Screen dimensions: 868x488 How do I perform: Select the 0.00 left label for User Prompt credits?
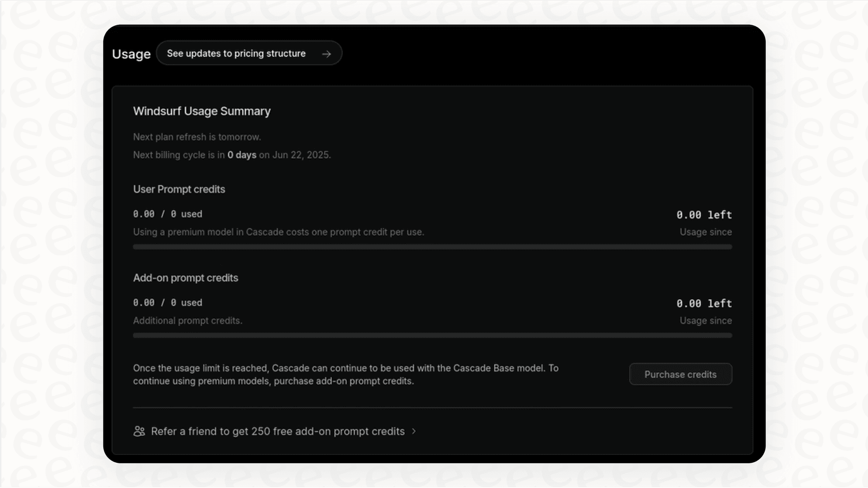click(704, 215)
